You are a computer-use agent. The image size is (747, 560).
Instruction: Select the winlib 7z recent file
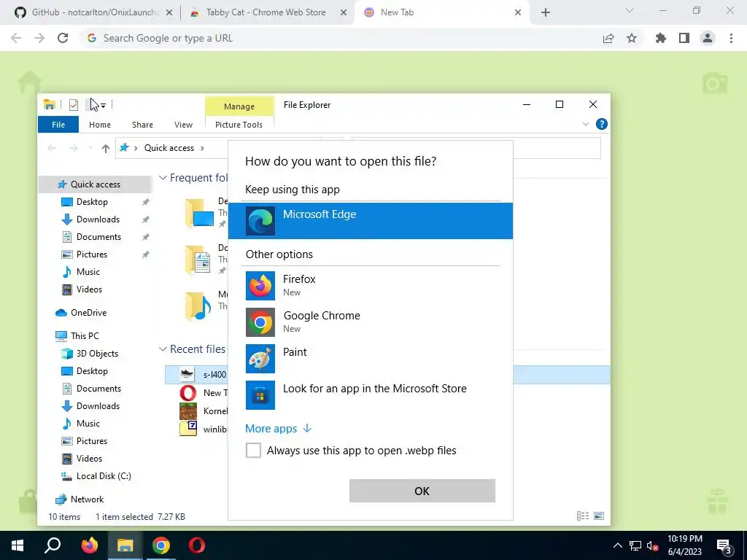pos(204,429)
